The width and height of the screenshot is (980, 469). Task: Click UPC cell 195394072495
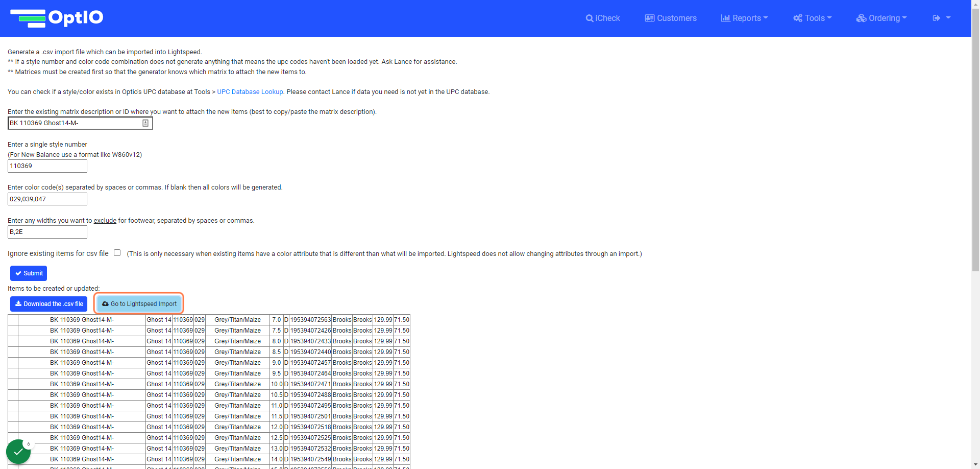click(x=310, y=406)
